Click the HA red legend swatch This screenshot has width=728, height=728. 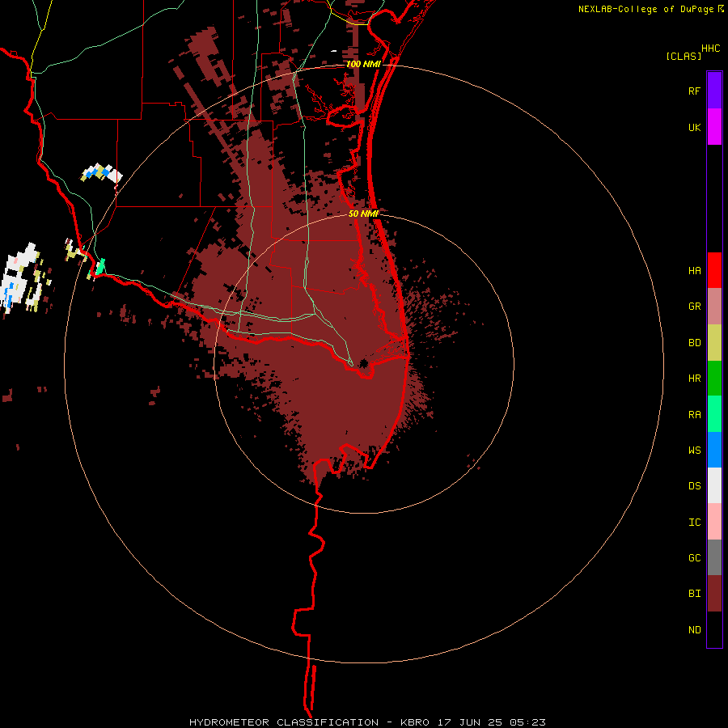714,270
